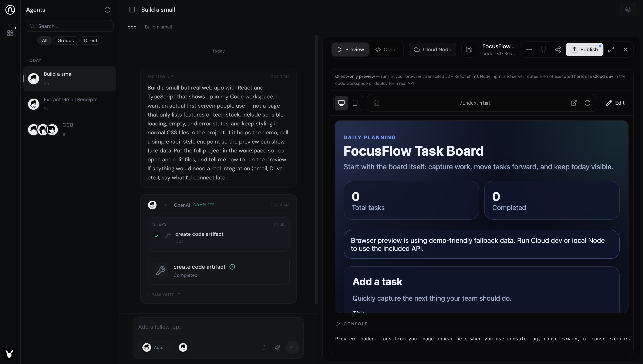This screenshot has height=364, width=643.
Task: Select the Preview tab
Action: 350,50
